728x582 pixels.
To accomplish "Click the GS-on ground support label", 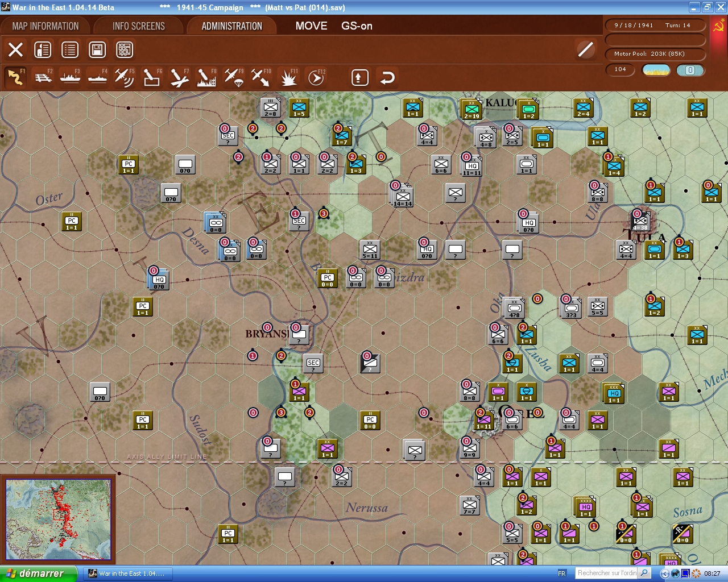I will (x=357, y=26).
